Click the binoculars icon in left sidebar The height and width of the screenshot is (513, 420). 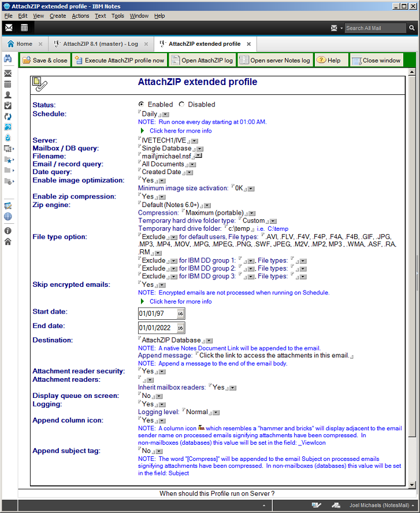point(8,58)
